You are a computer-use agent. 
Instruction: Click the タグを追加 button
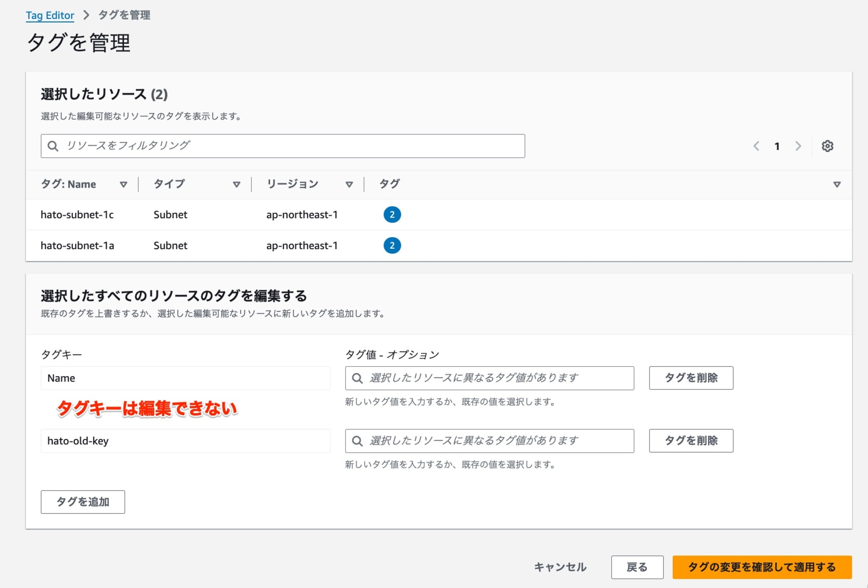83,502
